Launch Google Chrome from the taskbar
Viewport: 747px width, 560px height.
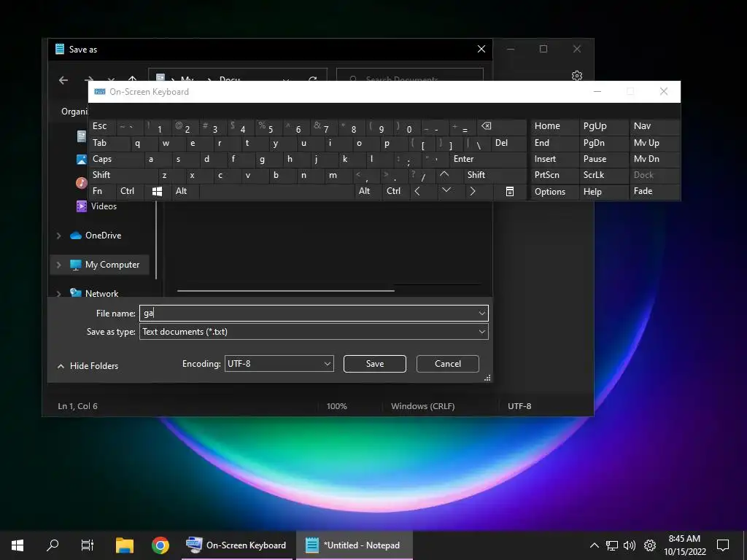pyautogui.click(x=160, y=545)
